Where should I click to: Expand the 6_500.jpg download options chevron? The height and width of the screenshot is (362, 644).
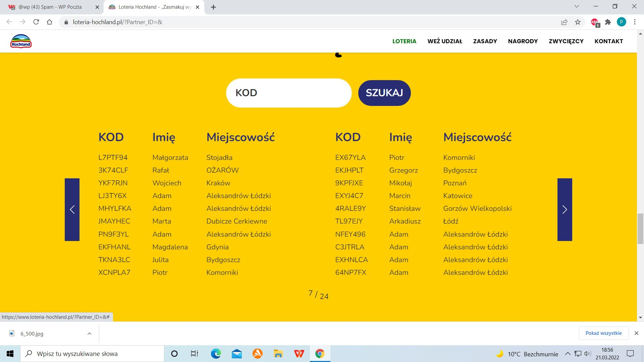[89, 334]
